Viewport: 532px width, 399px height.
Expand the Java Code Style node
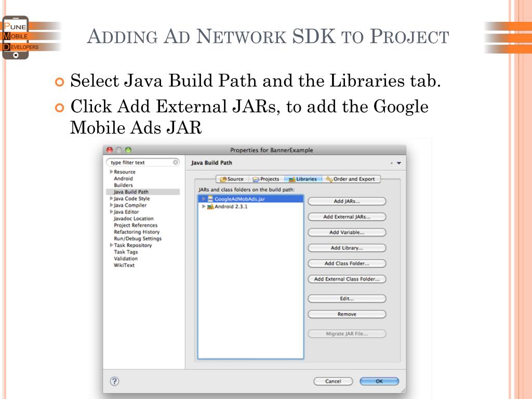(111, 198)
